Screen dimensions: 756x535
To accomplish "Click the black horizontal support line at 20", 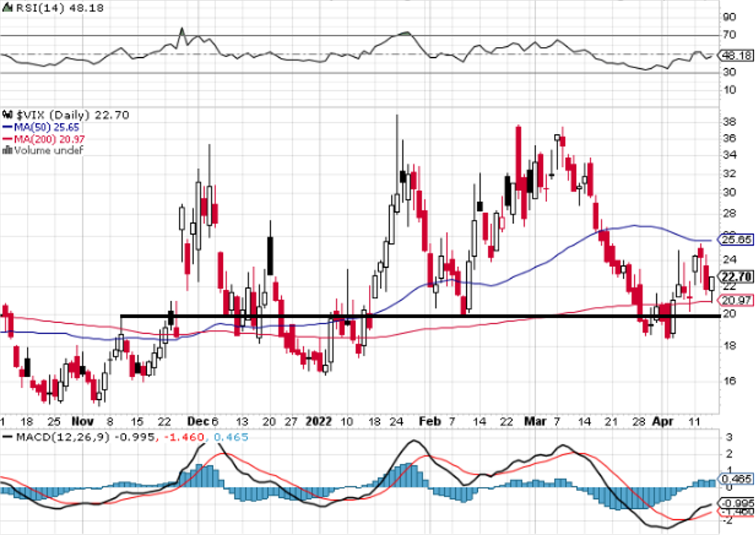I will tap(419, 316).
